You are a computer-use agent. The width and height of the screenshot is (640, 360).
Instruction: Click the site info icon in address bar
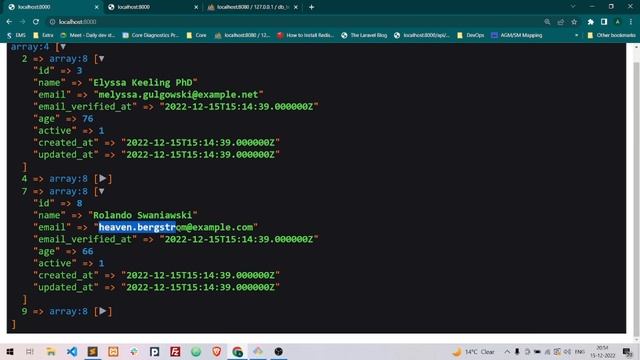coord(52,22)
